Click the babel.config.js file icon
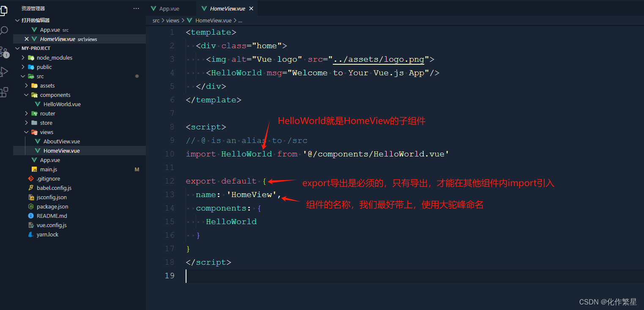Viewport: 644px width, 310px height. 31,188
